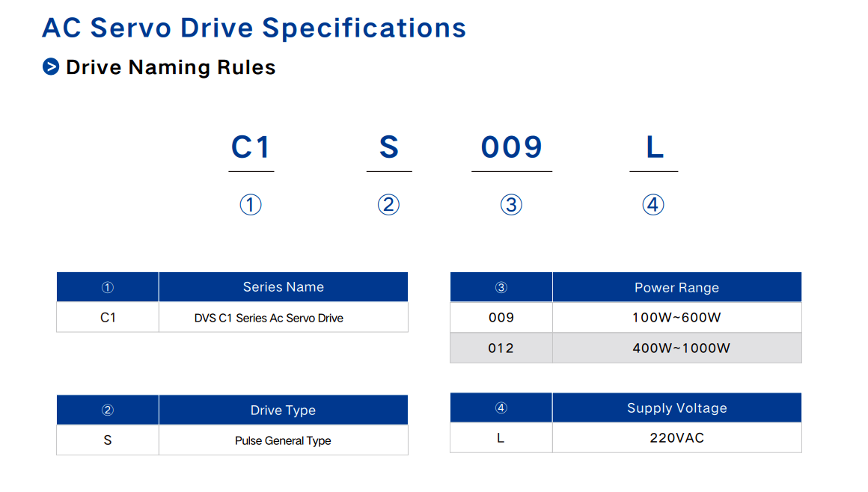Click the AC Servo Drive Specifications title
This screenshot has height=492, width=868.
click(254, 28)
